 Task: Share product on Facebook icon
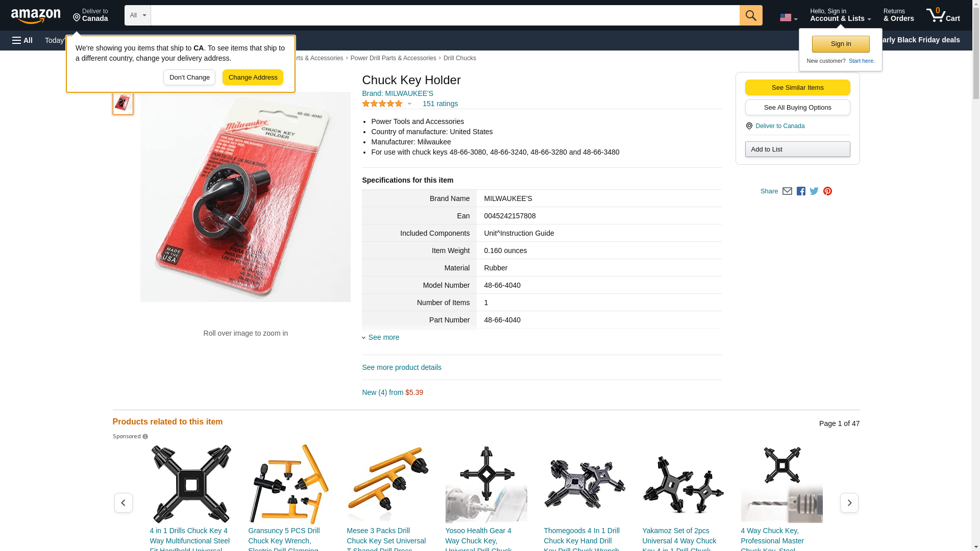click(x=801, y=191)
